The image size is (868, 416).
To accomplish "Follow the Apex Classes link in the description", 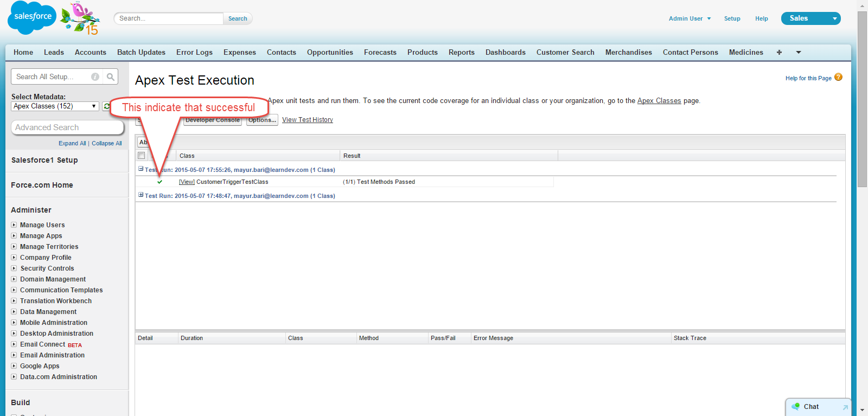I will [659, 101].
